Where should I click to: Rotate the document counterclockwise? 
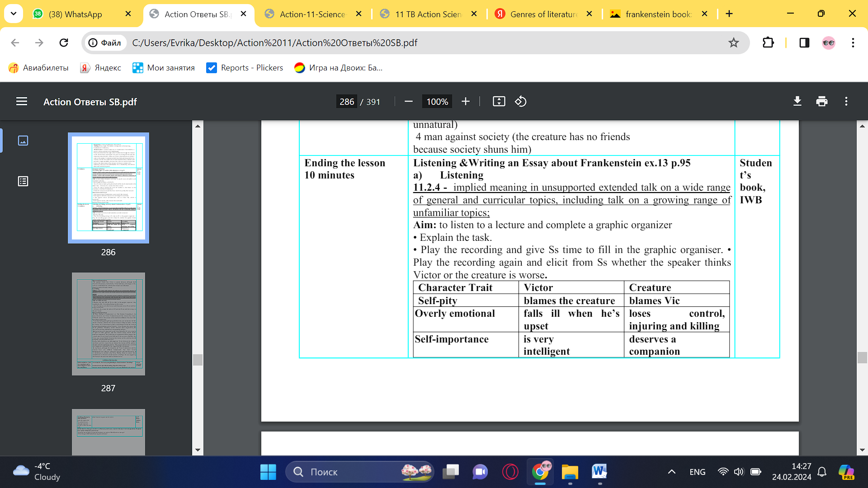520,101
